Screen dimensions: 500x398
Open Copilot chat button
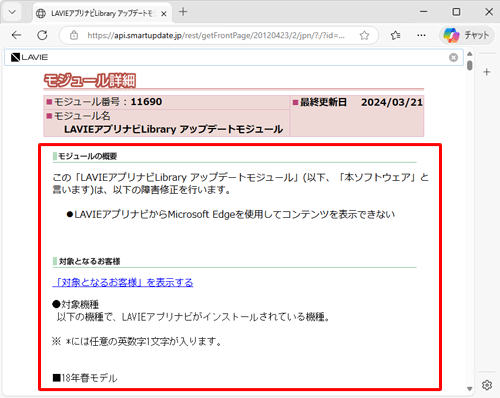[x=467, y=35]
